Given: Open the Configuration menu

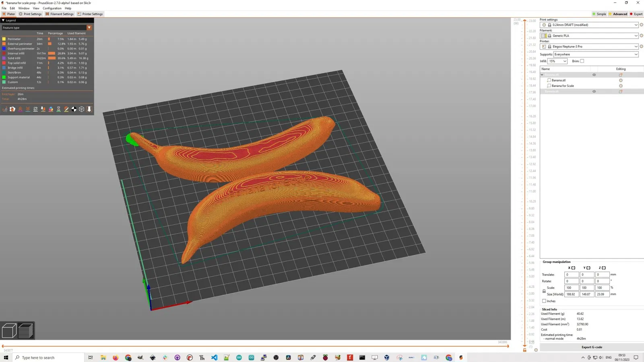Looking at the screenshot, I should tap(52, 8).
